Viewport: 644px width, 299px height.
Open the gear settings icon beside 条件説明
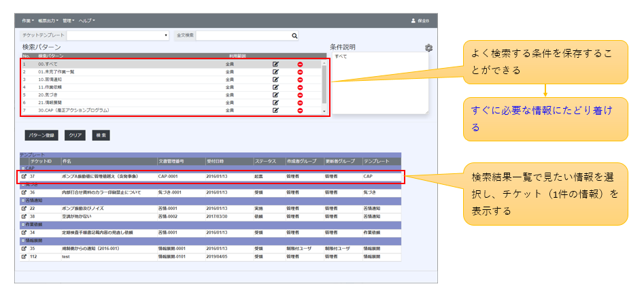pos(428,48)
